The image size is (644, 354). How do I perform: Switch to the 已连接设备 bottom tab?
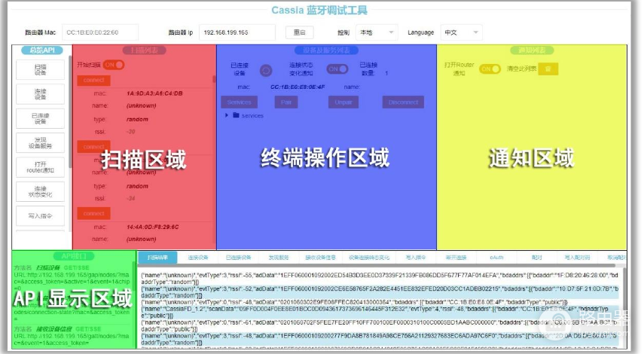[238, 258]
